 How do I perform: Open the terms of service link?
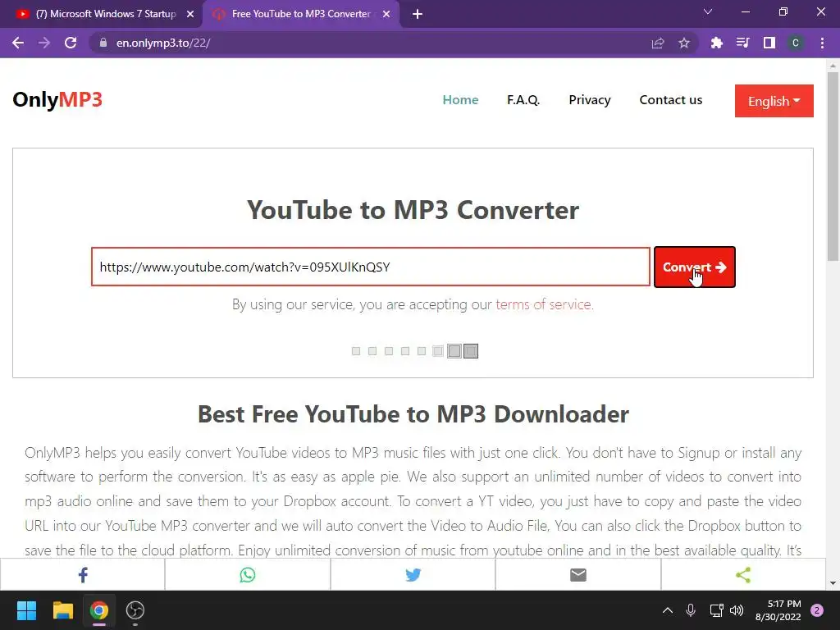click(x=545, y=304)
